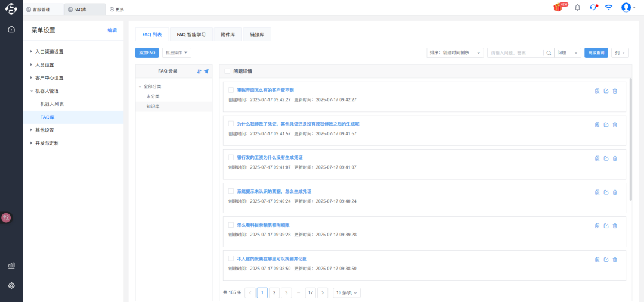Click the 高级查询 button
The height and width of the screenshot is (302, 644).
pyautogui.click(x=596, y=52)
